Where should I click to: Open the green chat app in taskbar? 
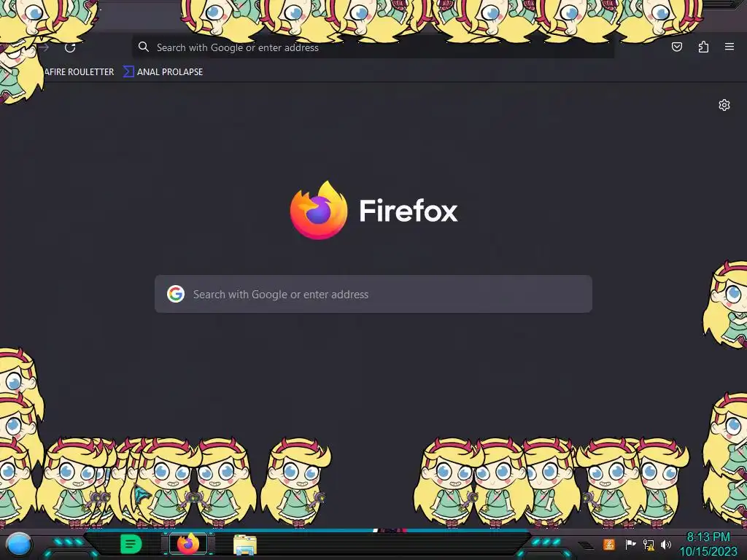click(x=131, y=544)
